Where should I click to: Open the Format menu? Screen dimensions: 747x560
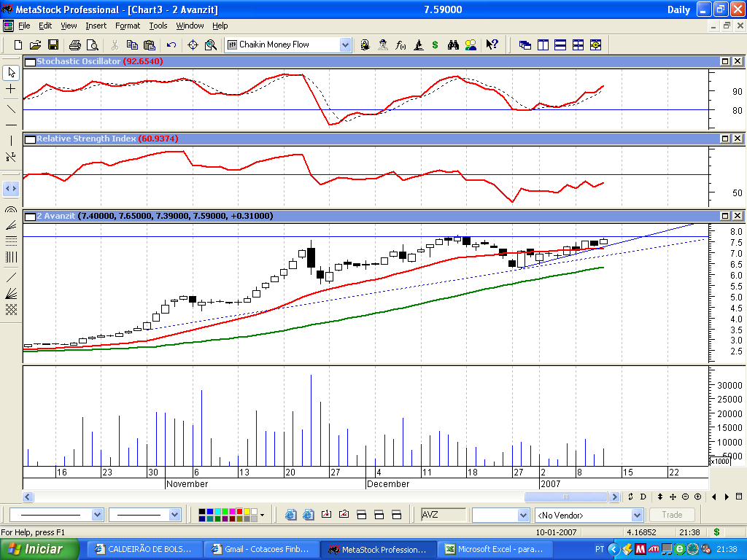point(128,26)
